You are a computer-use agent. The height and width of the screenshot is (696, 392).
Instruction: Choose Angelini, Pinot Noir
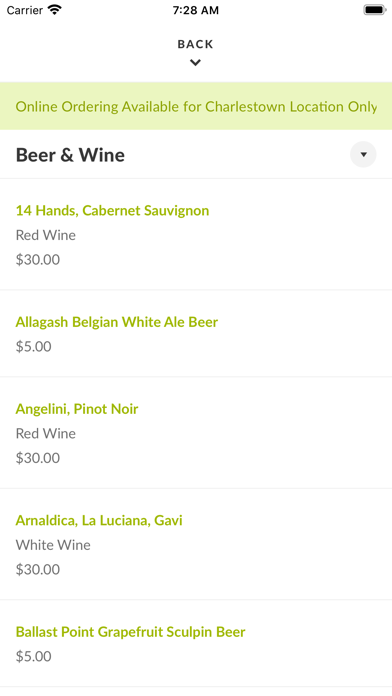pos(77,409)
